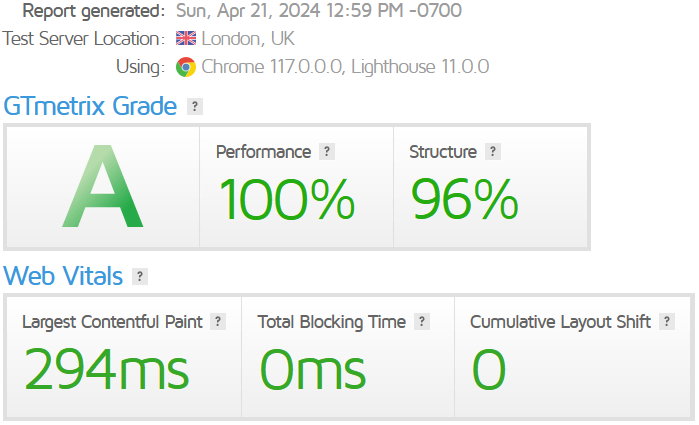Viewport: 699px width, 425px height.
Task: Click the 0ms Total Blocking Time value
Action: [312, 368]
